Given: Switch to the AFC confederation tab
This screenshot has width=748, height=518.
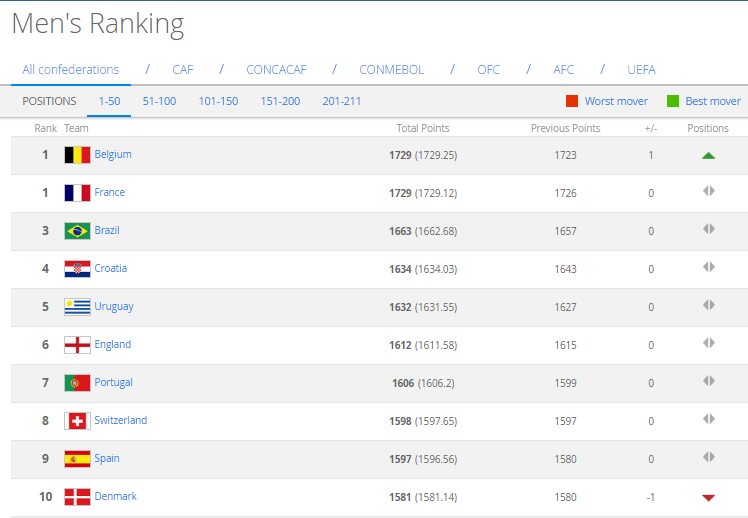Looking at the screenshot, I should click(x=563, y=70).
